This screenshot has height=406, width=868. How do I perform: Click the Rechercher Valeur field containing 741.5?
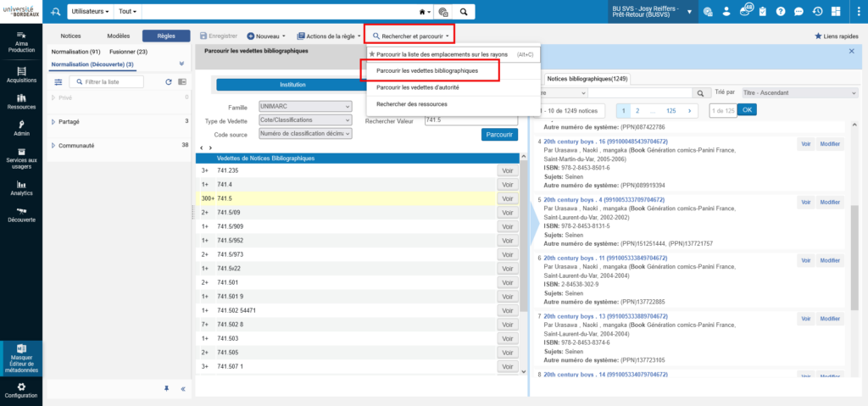pos(470,120)
